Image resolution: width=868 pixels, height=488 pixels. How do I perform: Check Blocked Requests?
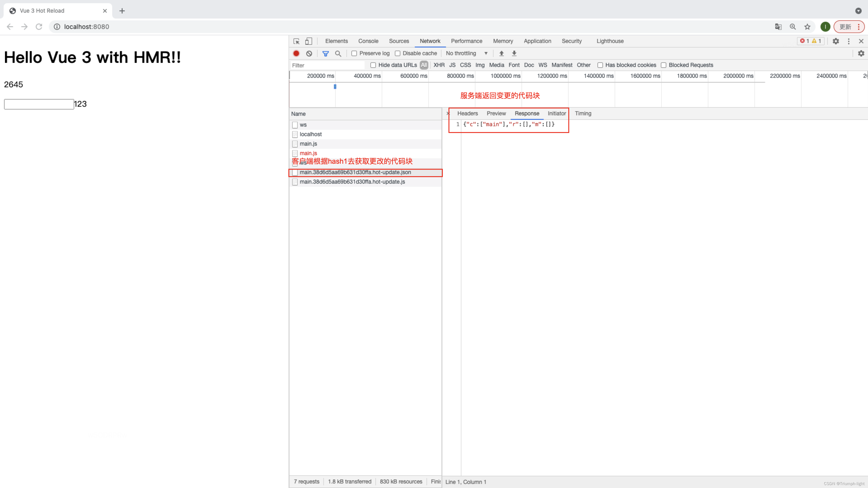664,65
